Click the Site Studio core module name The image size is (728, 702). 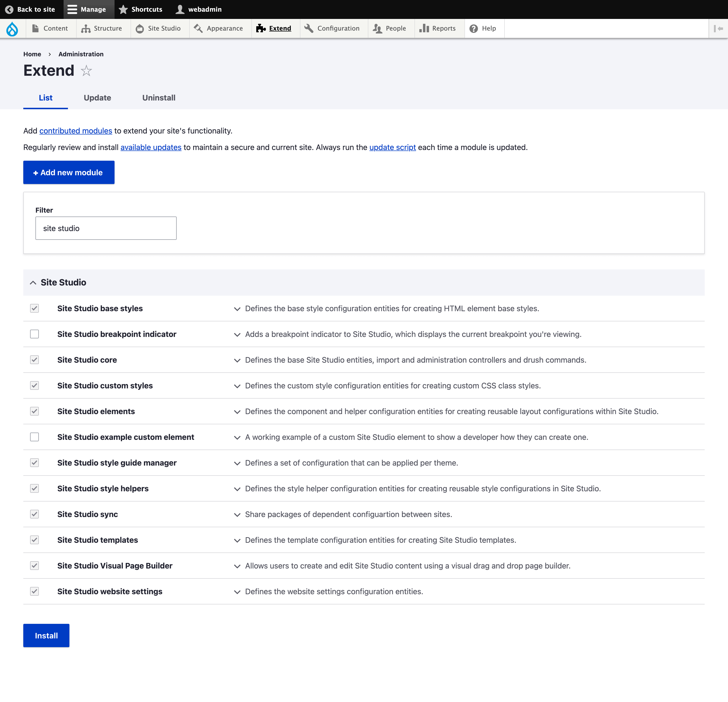click(87, 360)
